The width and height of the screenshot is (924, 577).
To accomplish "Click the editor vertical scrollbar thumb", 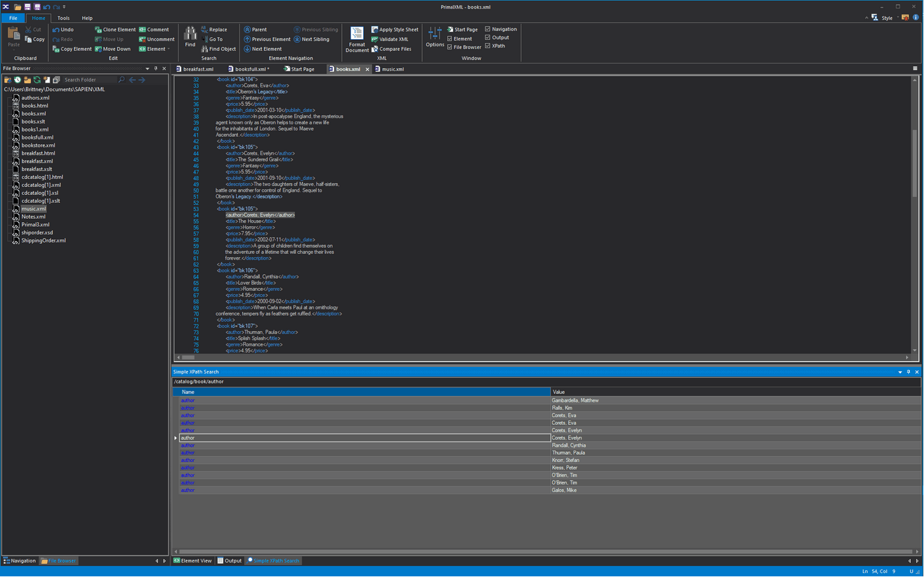I will (915, 162).
